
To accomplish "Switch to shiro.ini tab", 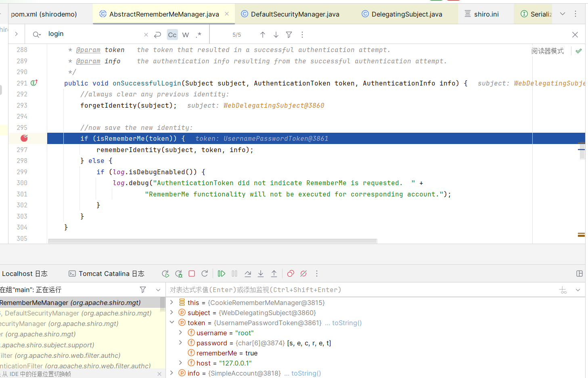I will 482,14.
